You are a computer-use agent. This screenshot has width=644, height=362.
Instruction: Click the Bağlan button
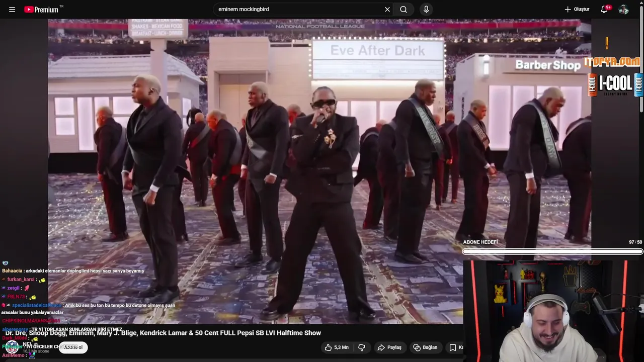(426, 347)
